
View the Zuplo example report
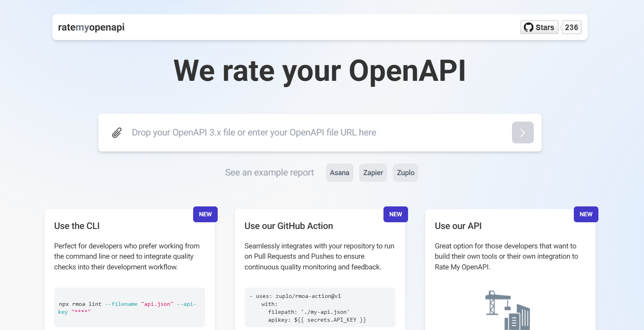[x=405, y=173]
